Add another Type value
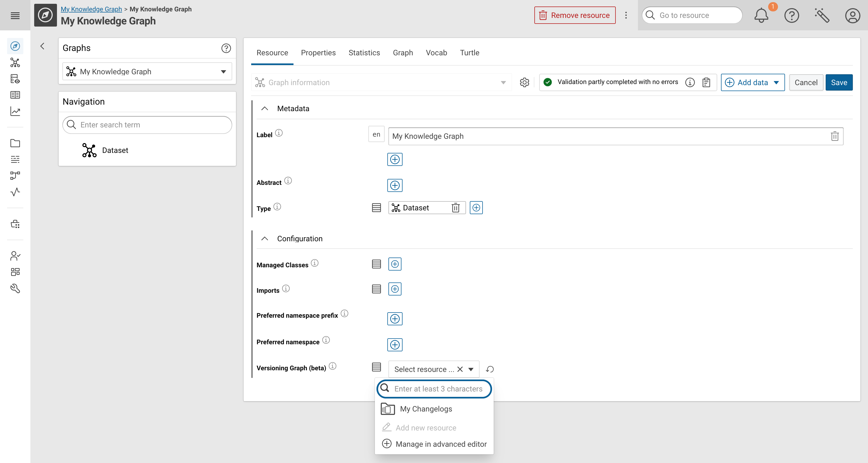Screen dimensions: 868x463 tap(476, 208)
